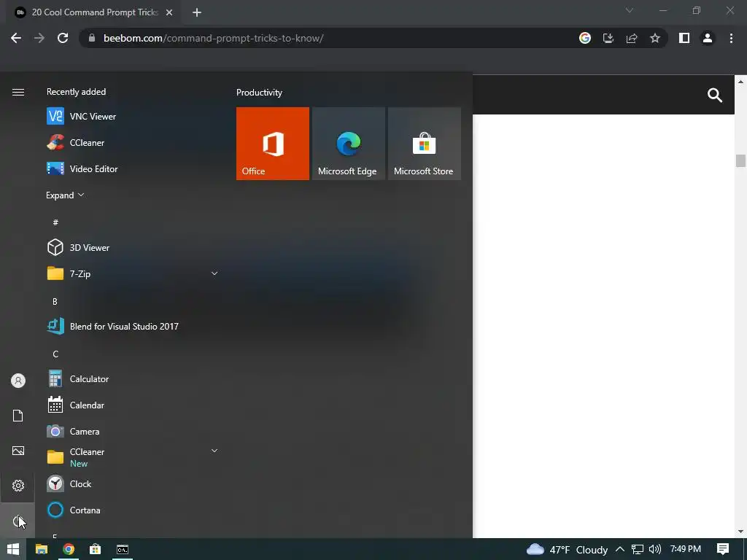The height and width of the screenshot is (560, 747).
Task: Click the page scrollbar down arrow
Action: point(740,532)
